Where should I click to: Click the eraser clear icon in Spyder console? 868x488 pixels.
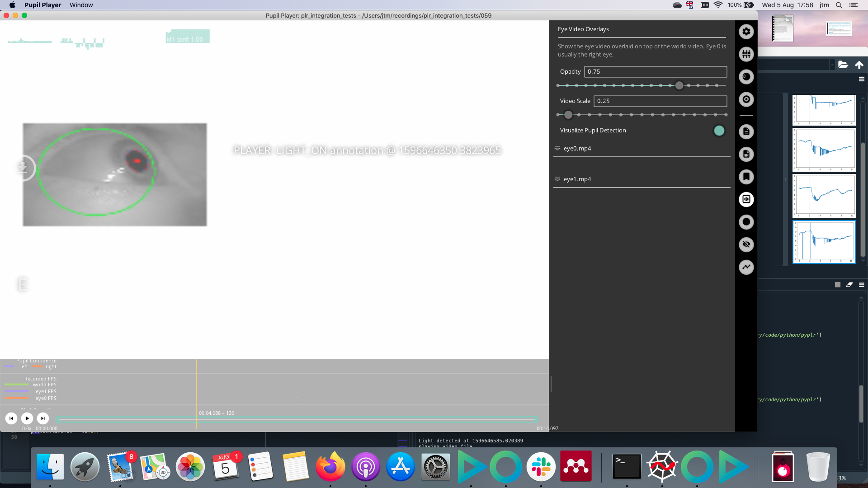(x=849, y=285)
